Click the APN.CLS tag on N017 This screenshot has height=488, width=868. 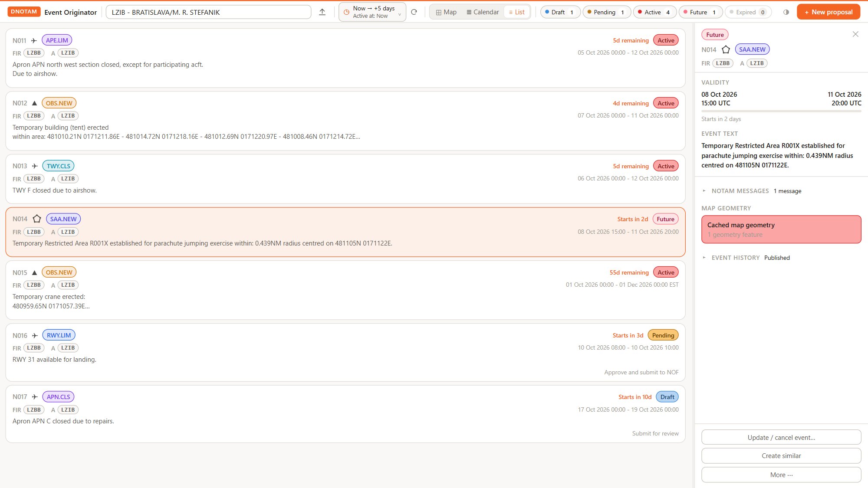pos(59,397)
